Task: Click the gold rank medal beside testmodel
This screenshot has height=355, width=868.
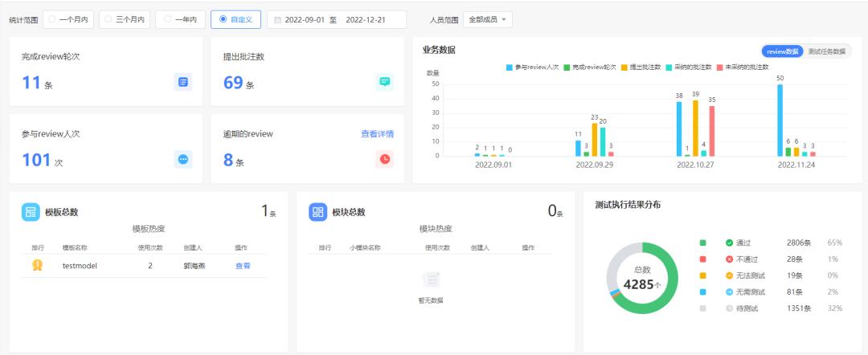Action: [x=37, y=265]
